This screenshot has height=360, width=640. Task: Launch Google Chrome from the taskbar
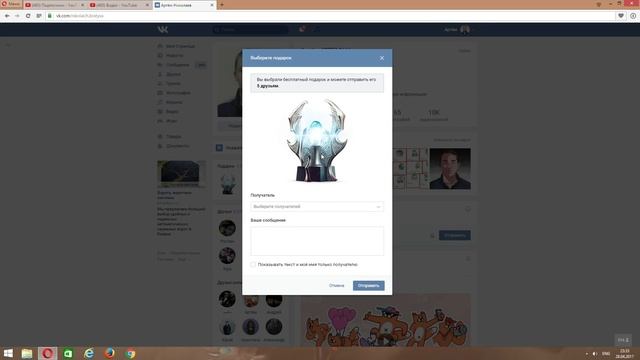point(130,353)
